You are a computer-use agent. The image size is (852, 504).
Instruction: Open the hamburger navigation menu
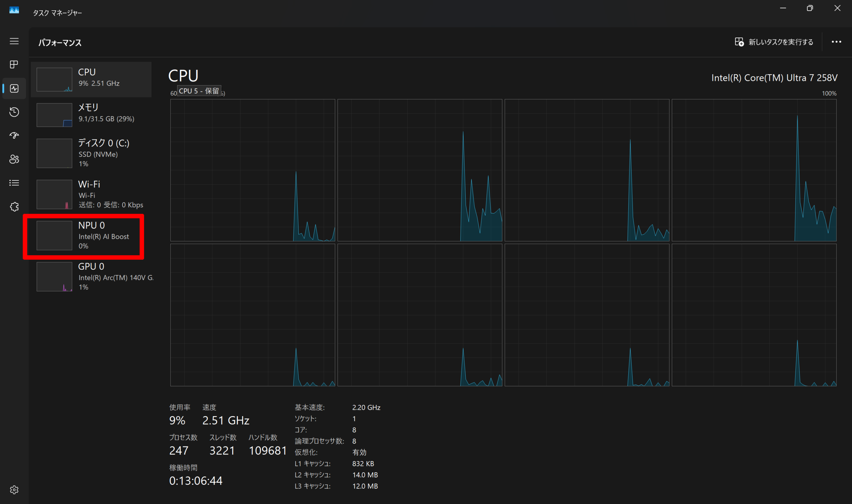pos(14,41)
